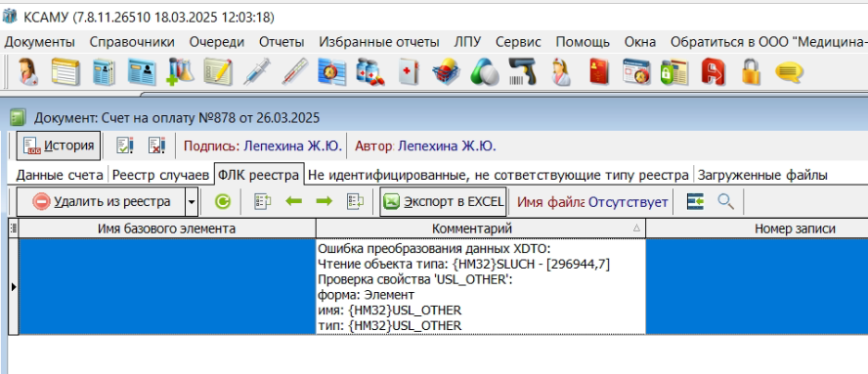Viewport: 868px width, 374px height.
Task: Expand dropdown arrow beside Удалить из реестра
Action: pyautogui.click(x=192, y=202)
